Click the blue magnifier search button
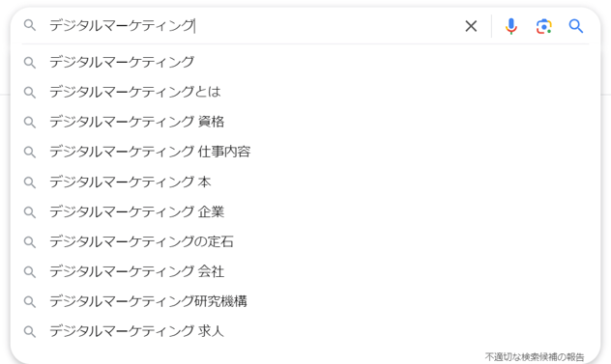The width and height of the screenshot is (611, 364). [575, 26]
